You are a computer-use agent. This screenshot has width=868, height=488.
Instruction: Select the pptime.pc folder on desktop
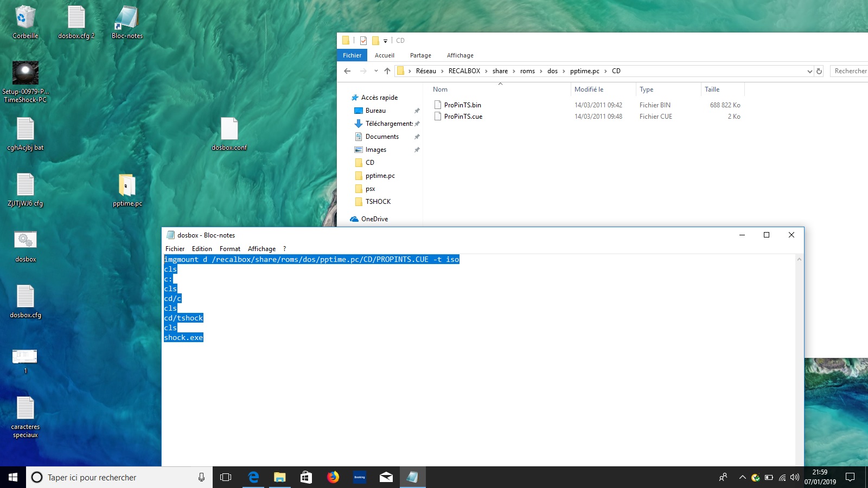[x=127, y=190]
